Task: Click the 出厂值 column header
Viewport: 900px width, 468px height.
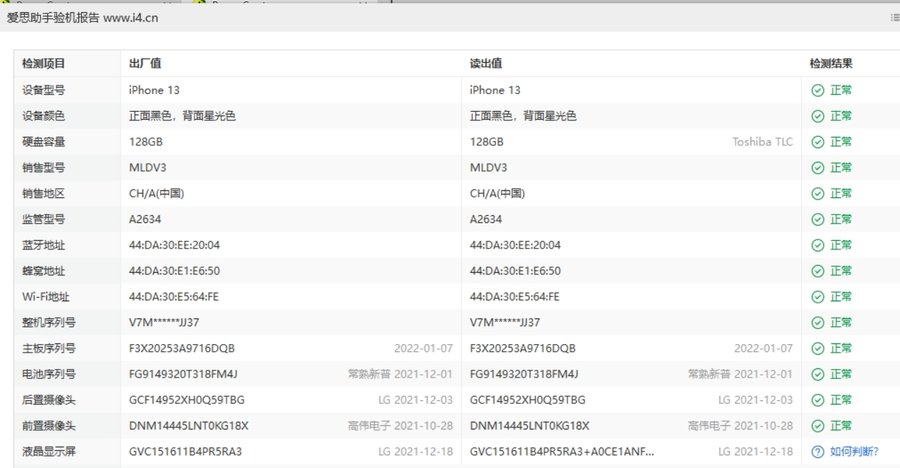Action: 145,64
